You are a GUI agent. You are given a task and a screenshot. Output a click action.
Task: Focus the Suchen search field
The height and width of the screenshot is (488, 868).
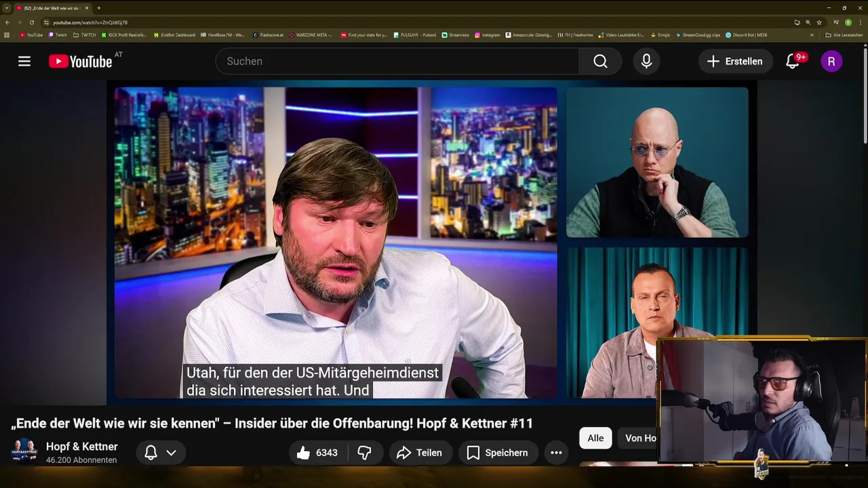397,61
